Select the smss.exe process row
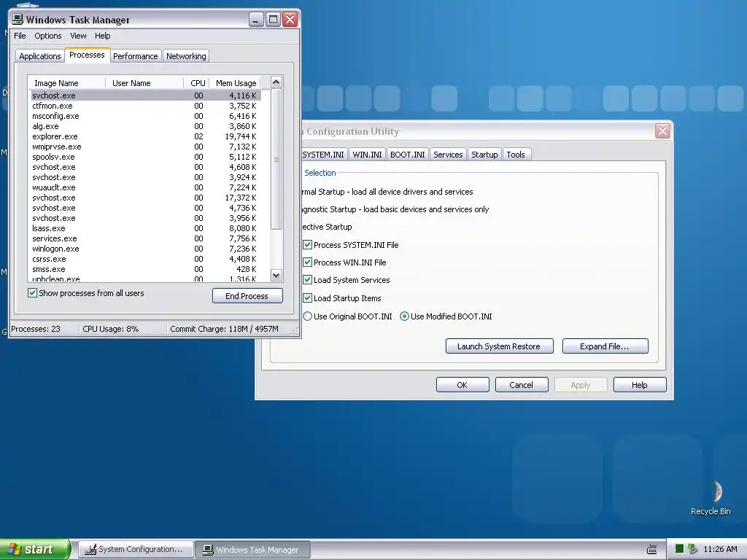 (144, 269)
